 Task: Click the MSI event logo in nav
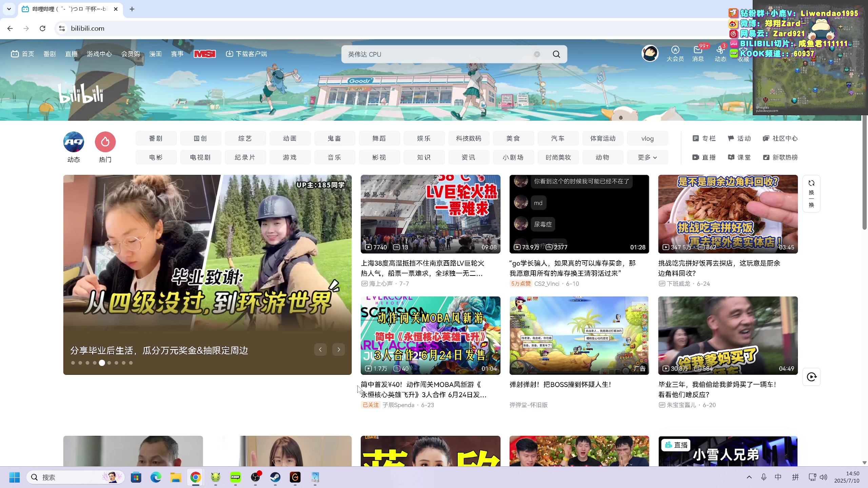click(205, 54)
